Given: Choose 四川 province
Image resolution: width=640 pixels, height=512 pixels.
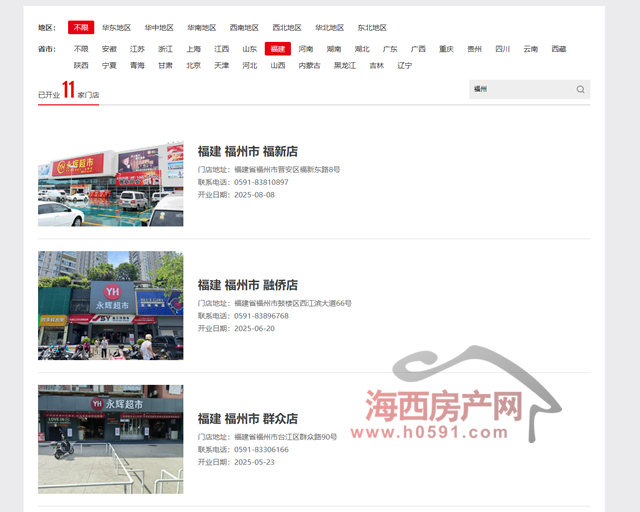Looking at the screenshot, I should (503, 49).
